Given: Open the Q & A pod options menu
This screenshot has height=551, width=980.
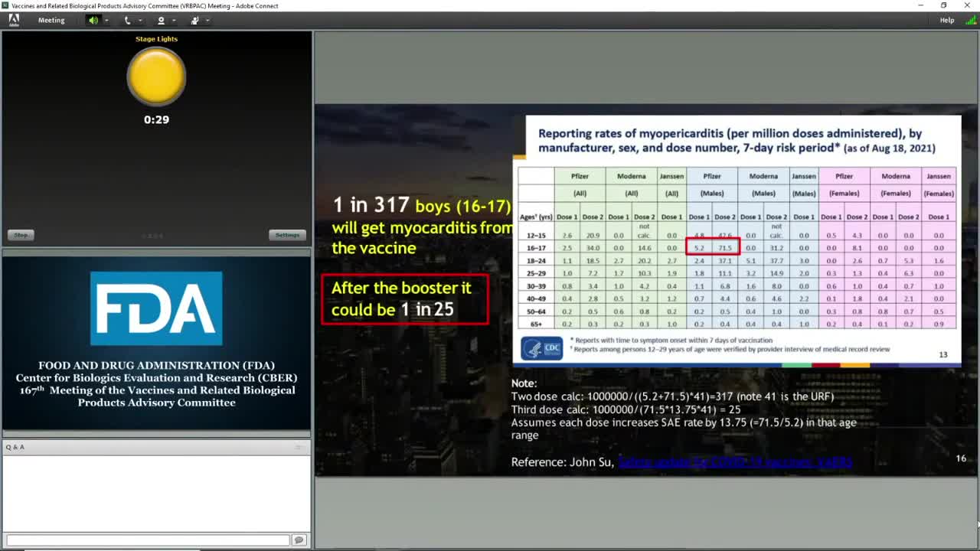Looking at the screenshot, I should tap(299, 447).
